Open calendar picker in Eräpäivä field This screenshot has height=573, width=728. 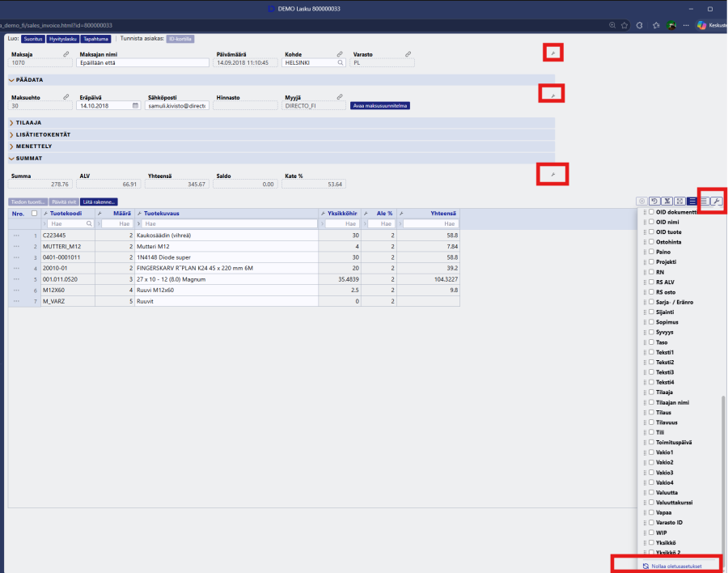click(x=135, y=105)
